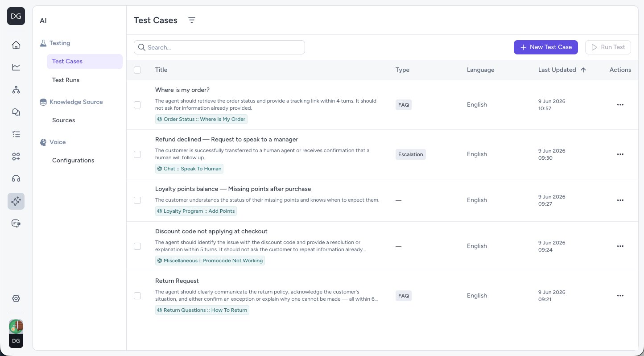Open the conversations chat bubbles icon

16,112
